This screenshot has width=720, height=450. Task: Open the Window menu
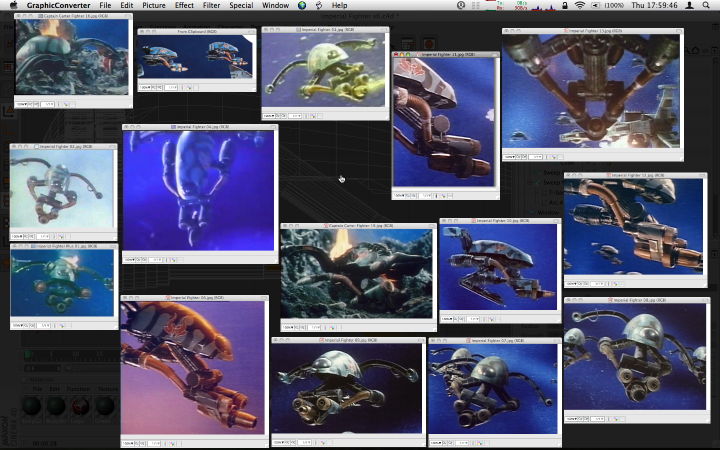[x=276, y=6]
